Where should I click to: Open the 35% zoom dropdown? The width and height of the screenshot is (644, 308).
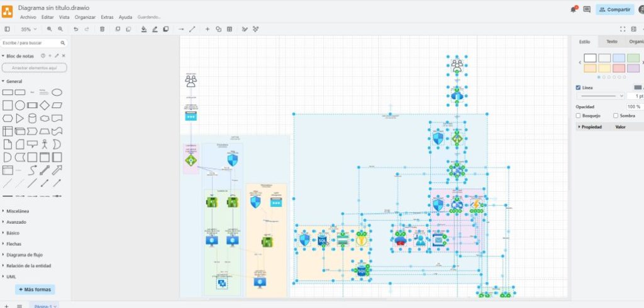point(28,29)
